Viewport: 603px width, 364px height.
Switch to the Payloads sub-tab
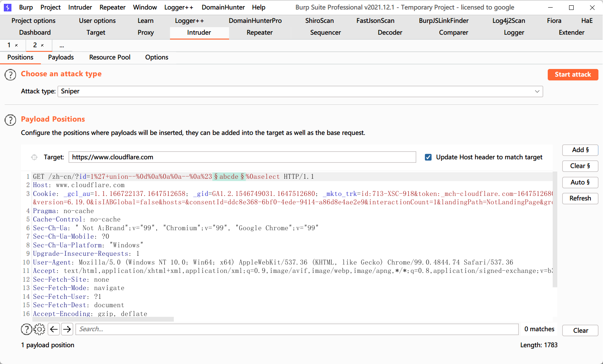pos(61,57)
